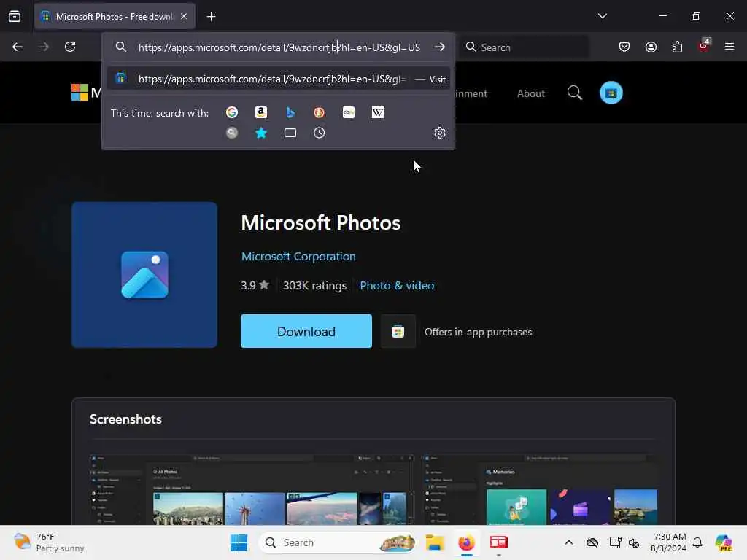747x560 pixels.
Task: Select the gray magnifier search engine icon
Action: [x=232, y=133]
